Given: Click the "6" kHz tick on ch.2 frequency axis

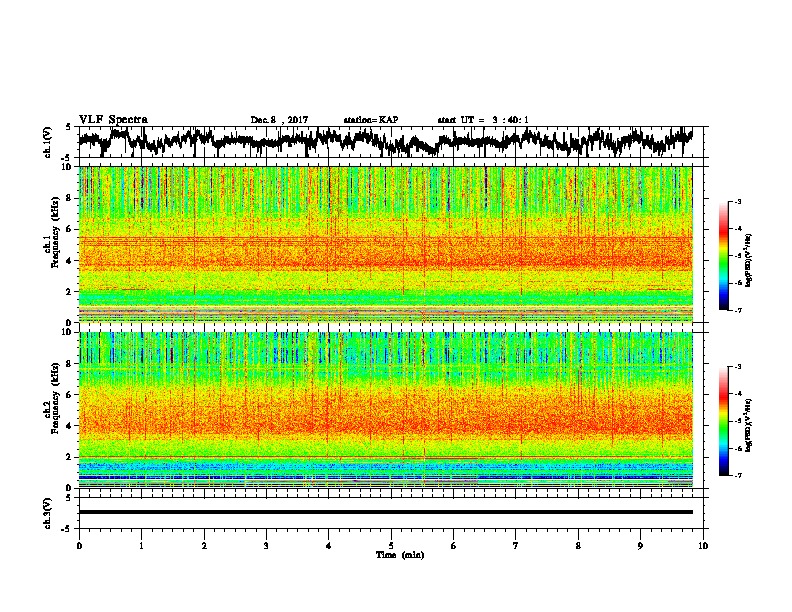Looking at the screenshot, I should point(71,394).
